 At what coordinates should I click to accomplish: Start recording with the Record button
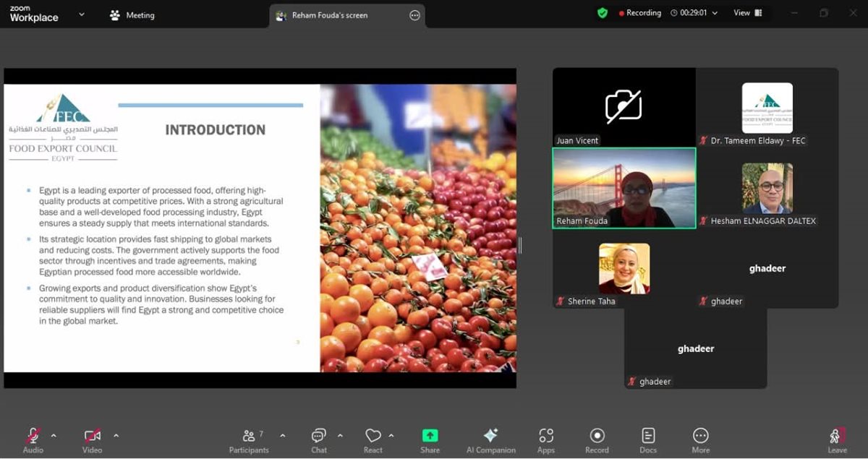click(x=597, y=439)
